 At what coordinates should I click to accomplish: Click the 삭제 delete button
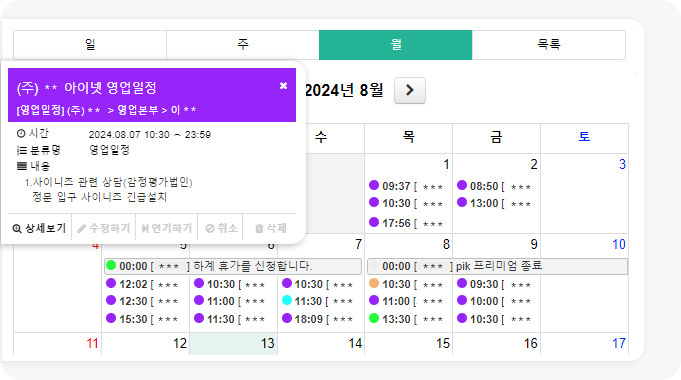[x=271, y=228]
